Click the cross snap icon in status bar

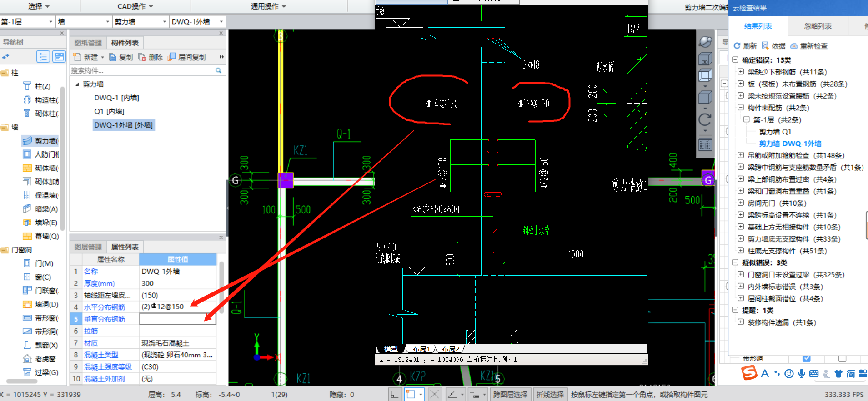[435, 395]
